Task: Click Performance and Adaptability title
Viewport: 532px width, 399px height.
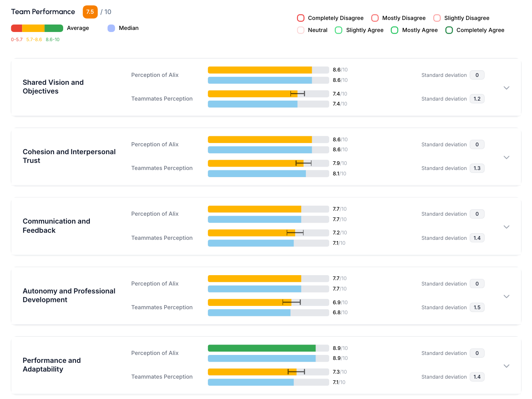Action: click(x=52, y=365)
